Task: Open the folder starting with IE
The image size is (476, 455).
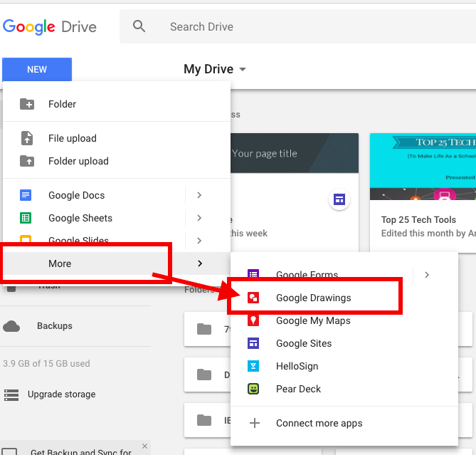Action: (207, 420)
